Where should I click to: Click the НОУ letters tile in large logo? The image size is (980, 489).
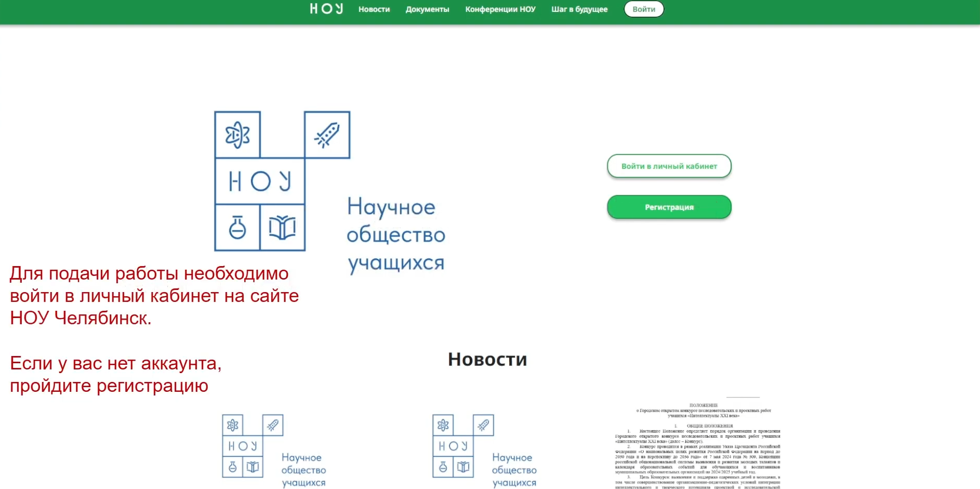tap(260, 181)
